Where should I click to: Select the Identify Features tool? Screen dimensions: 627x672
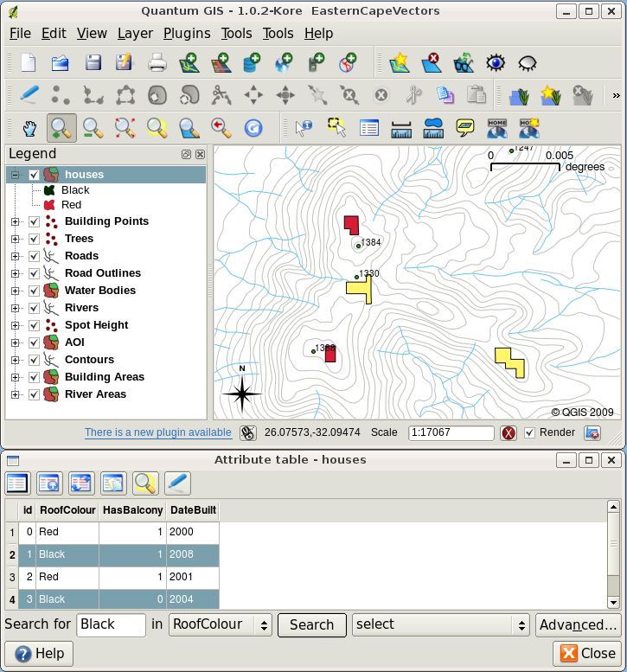pyautogui.click(x=304, y=128)
